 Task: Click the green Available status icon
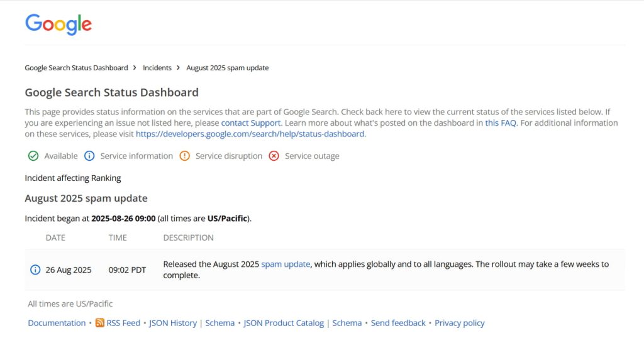(x=33, y=156)
